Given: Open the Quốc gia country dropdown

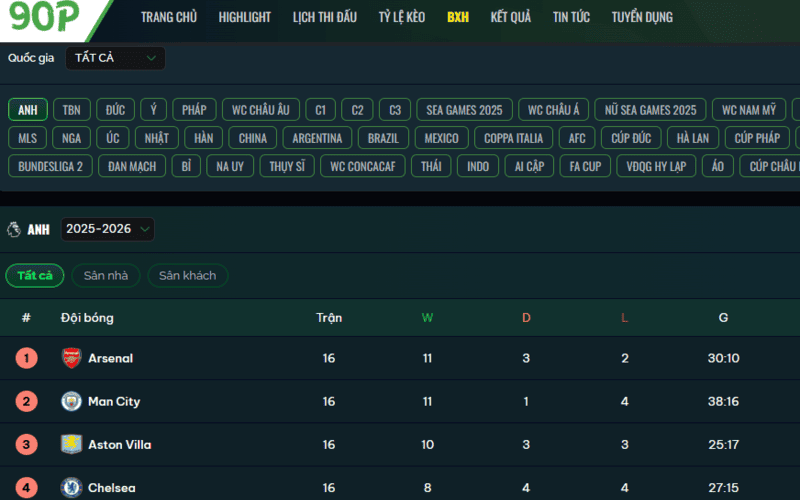Looking at the screenshot, I should 115,58.
